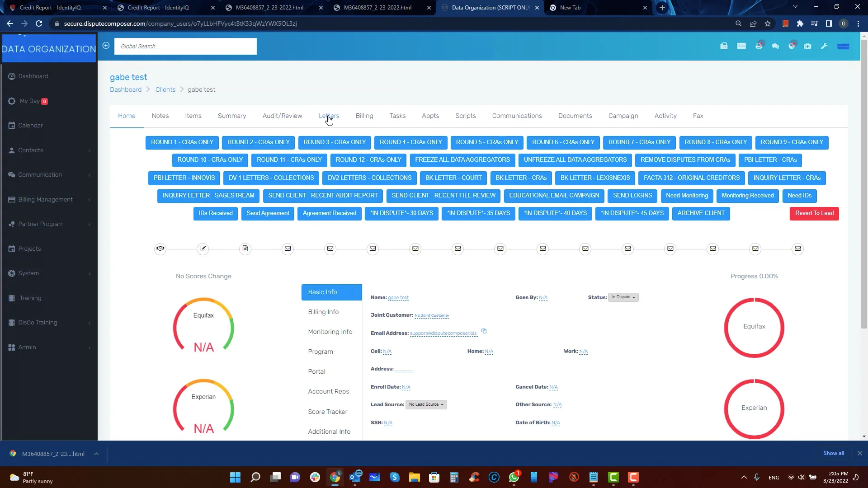Screen dimensions: 868x488
Task: Click the Equifax progress circle
Action: pos(754,327)
